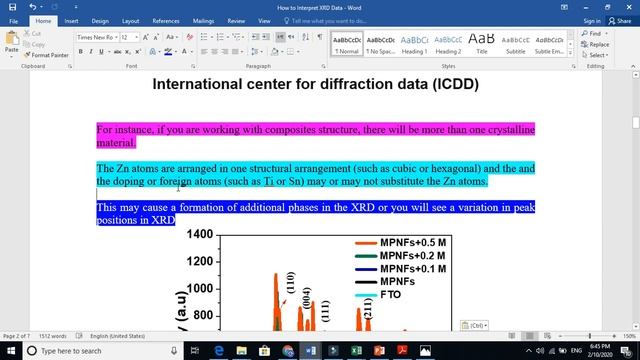This screenshot has width=640, height=360.
Task: Align text to the right
Action: pyautogui.click(x=224, y=52)
